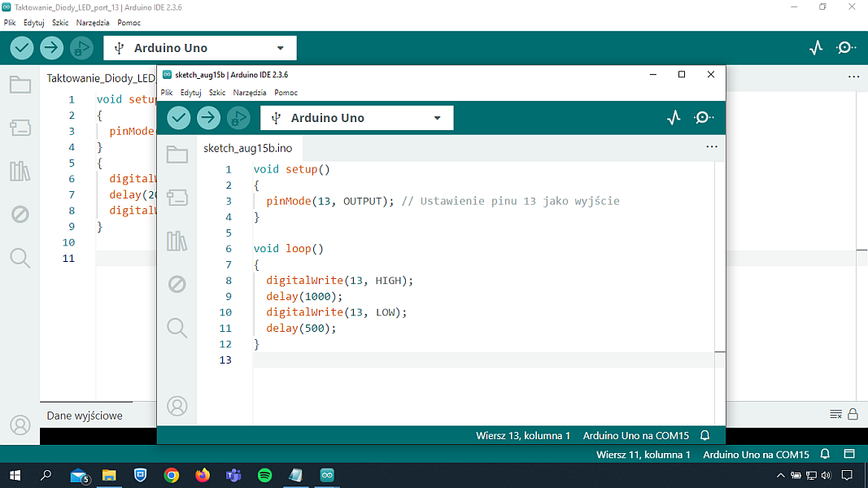This screenshot has height=488, width=868.
Task: Open Library Manager in Taktowanie_Diody sidebar
Action: pos(20,171)
